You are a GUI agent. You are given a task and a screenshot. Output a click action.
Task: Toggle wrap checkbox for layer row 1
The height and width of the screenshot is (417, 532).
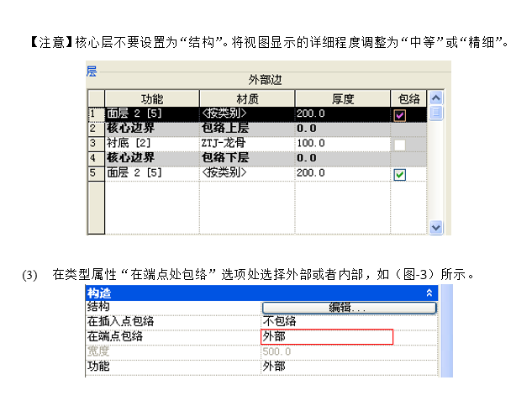400,114
